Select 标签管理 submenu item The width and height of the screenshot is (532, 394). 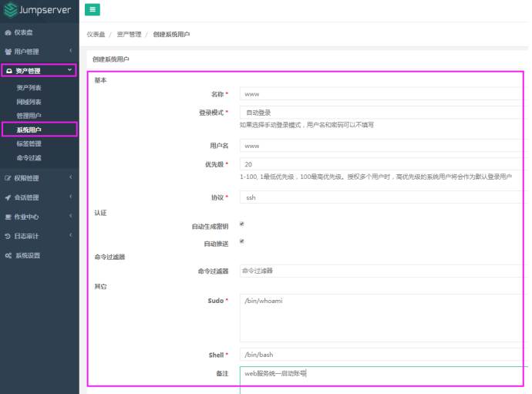pyautogui.click(x=29, y=144)
